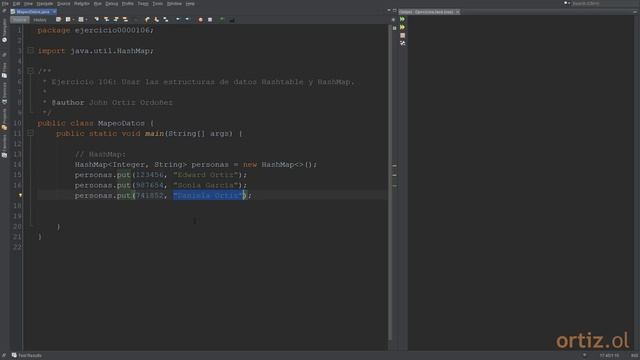Click the top error stripe mark
This screenshot has height=360, width=640.
tap(394, 166)
